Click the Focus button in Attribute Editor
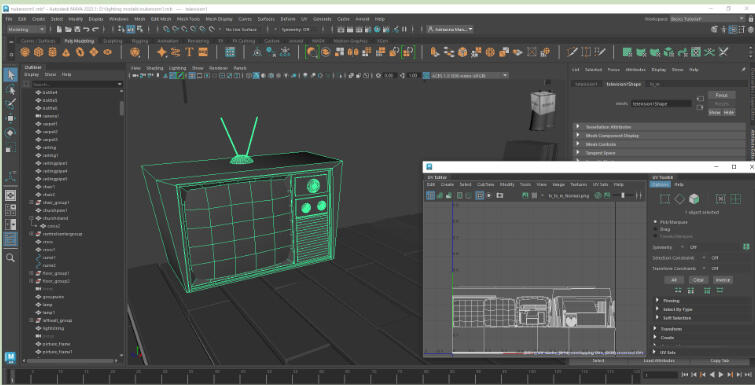The width and height of the screenshot is (755, 385). coord(721,95)
